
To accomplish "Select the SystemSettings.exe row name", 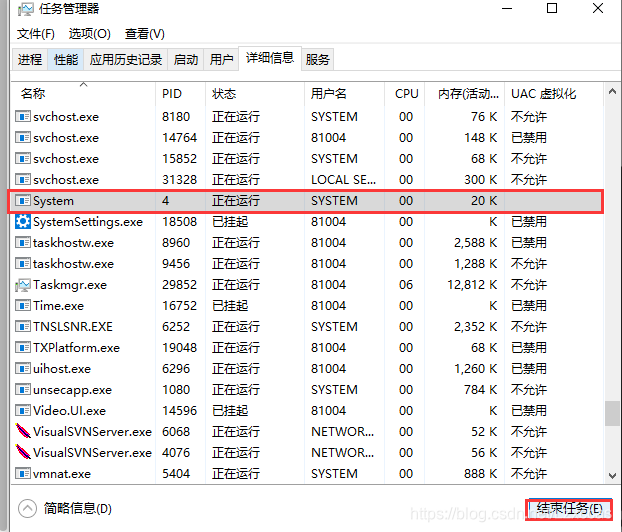I will tap(88, 221).
